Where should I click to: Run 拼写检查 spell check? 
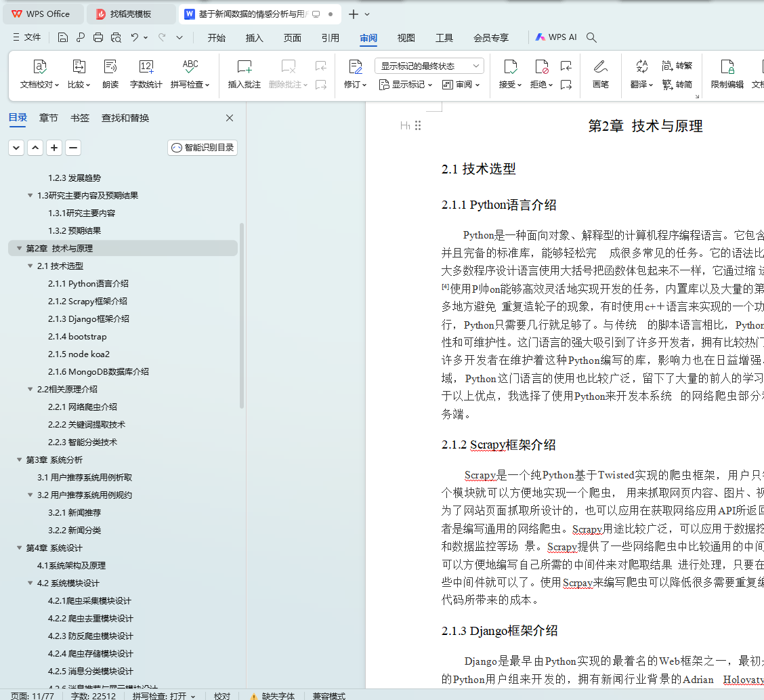190,74
